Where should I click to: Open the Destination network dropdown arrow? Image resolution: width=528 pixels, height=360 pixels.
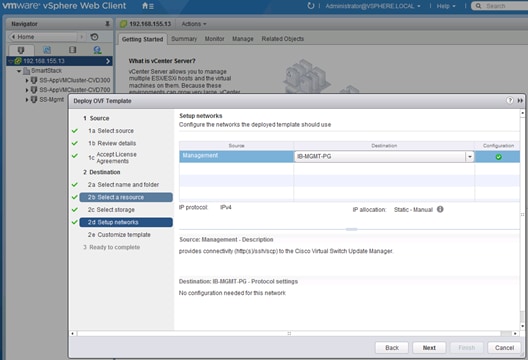tap(469, 157)
